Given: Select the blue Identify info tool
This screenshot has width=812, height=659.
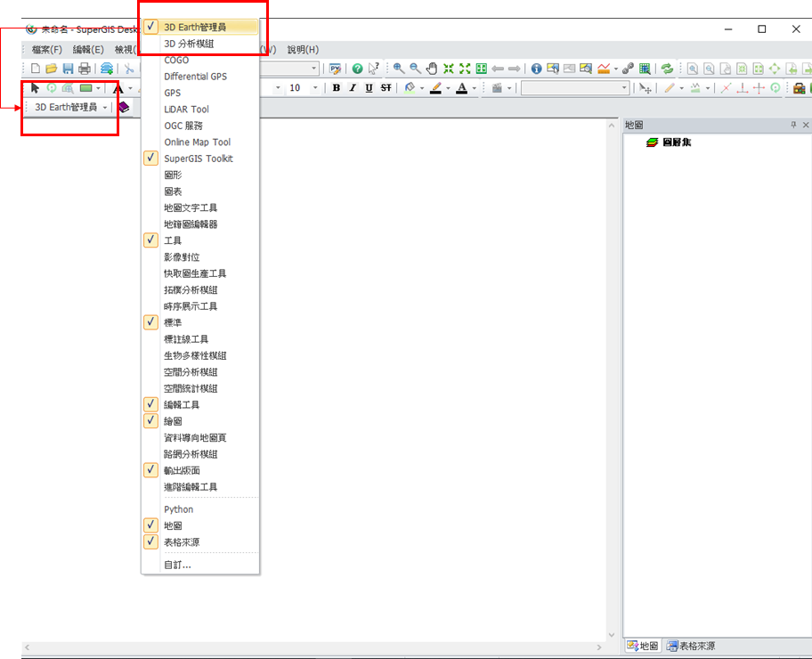Looking at the screenshot, I should pyautogui.click(x=537, y=69).
